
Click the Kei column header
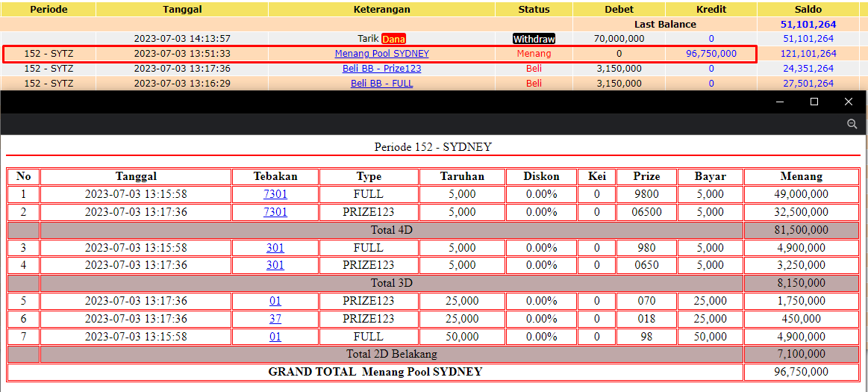click(596, 177)
